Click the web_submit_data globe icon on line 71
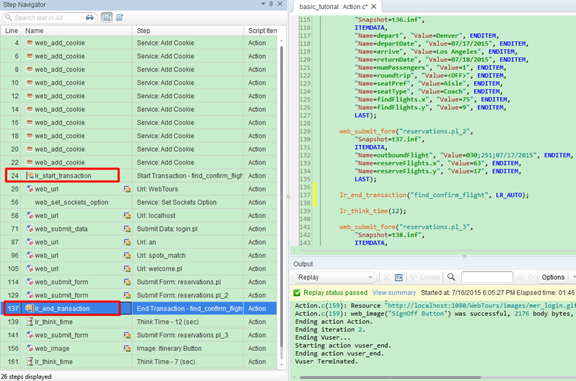 click(30, 229)
